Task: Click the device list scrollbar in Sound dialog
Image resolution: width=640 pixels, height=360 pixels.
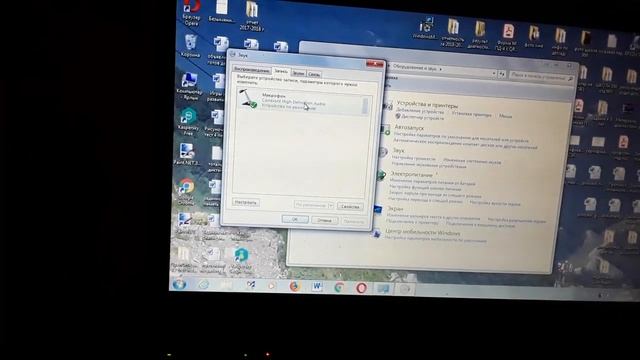Action: tap(365, 105)
